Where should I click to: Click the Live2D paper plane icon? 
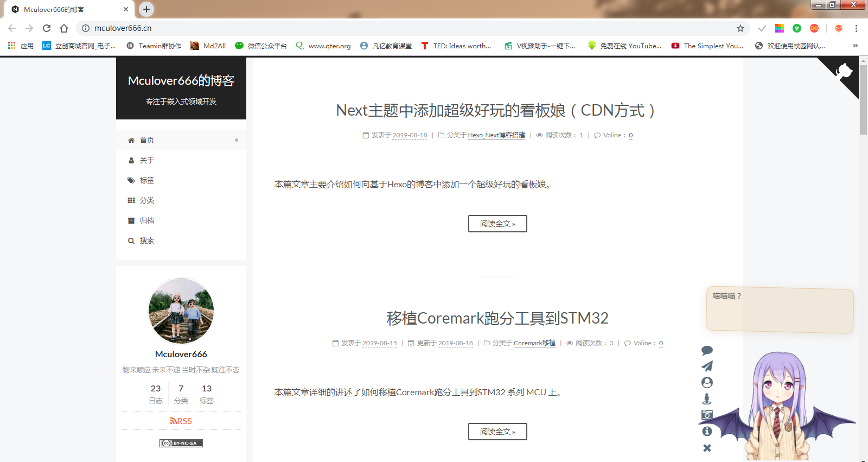click(707, 366)
